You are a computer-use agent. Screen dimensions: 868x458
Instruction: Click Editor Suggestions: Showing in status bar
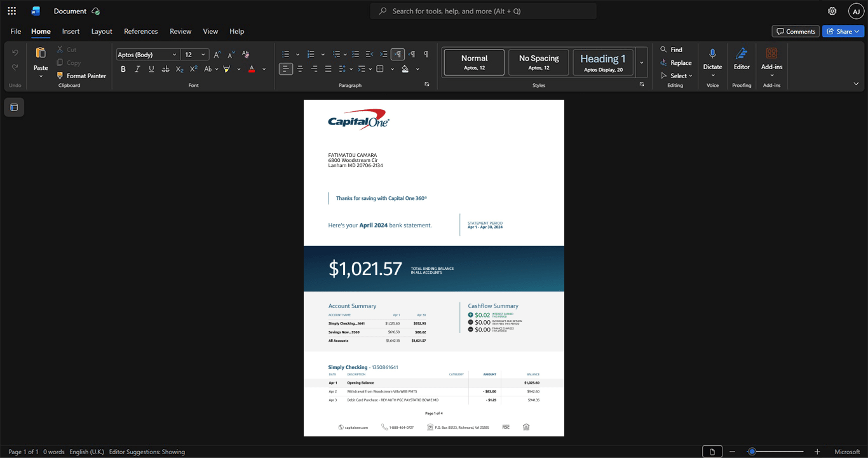[x=147, y=452]
